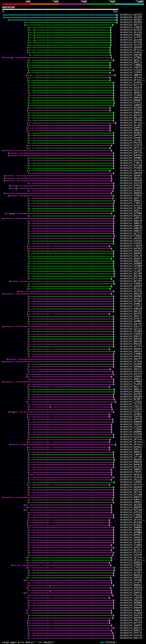Screen dimensions: 146x644
Task: Select label UniRef100_A4CMG3
Action: 131,249
